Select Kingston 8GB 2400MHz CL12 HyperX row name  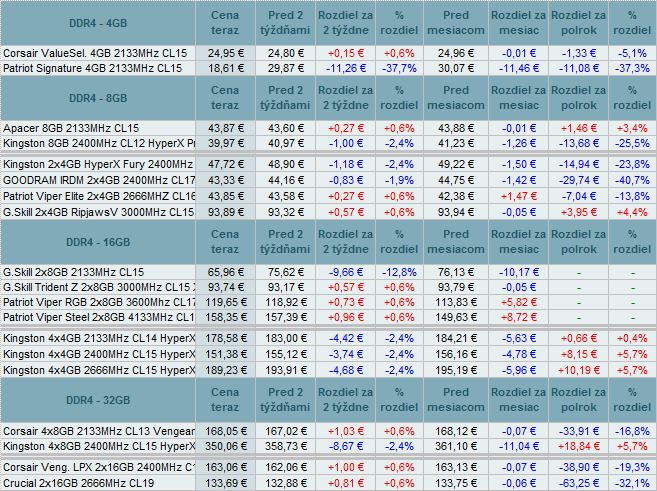pos(99,143)
